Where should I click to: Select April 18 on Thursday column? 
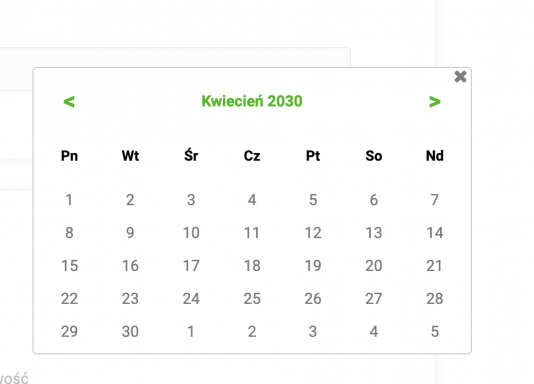pos(252,266)
